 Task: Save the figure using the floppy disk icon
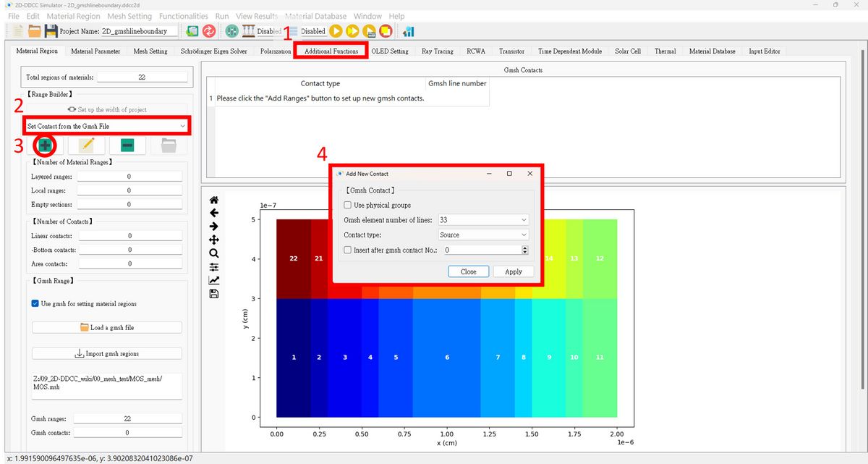213,293
